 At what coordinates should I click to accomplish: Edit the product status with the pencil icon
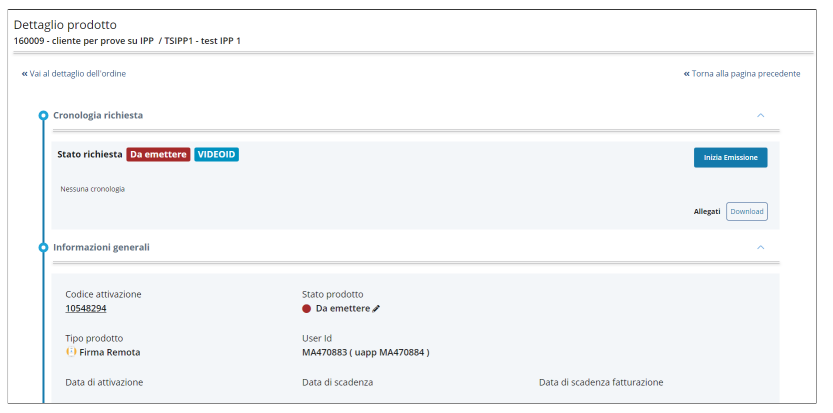point(376,309)
